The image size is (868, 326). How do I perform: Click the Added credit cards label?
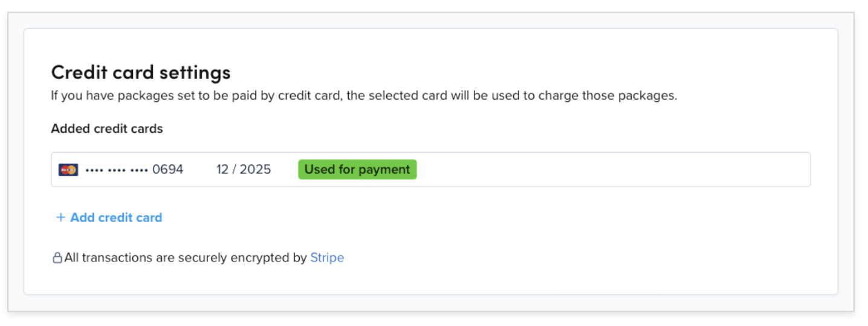107,129
